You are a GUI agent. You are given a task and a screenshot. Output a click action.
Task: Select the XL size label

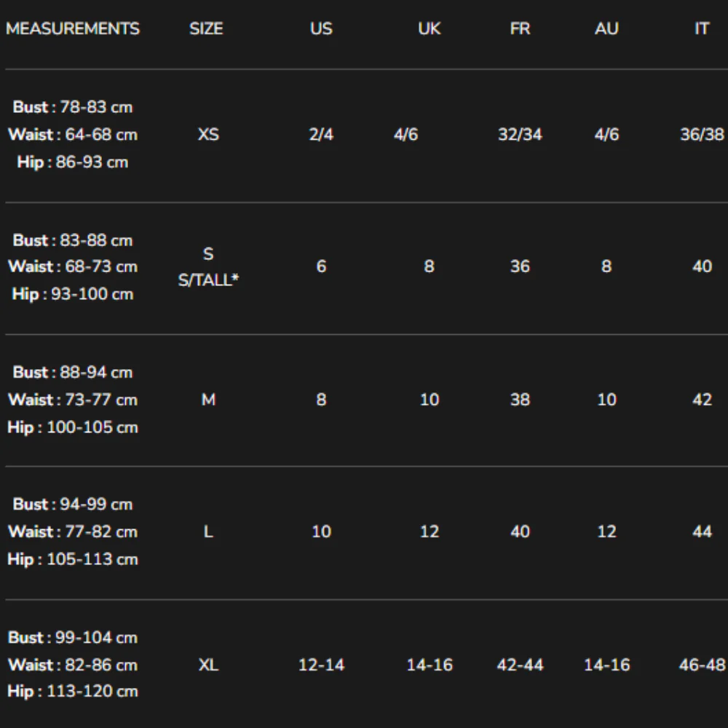click(208, 665)
